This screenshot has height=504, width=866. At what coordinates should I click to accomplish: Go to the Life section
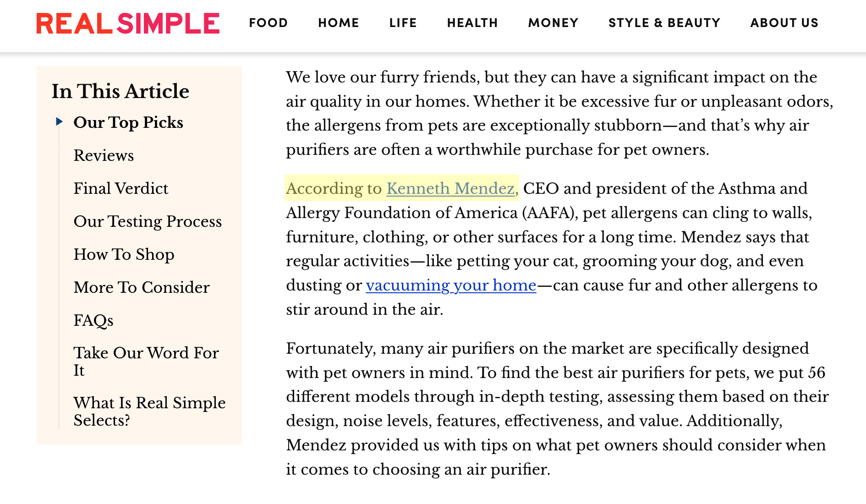pyautogui.click(x=403, y=23)
